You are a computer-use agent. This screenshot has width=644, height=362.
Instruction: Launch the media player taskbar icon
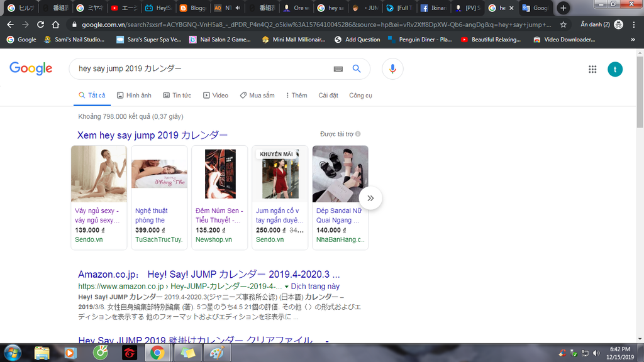click(x=70, y=353)
